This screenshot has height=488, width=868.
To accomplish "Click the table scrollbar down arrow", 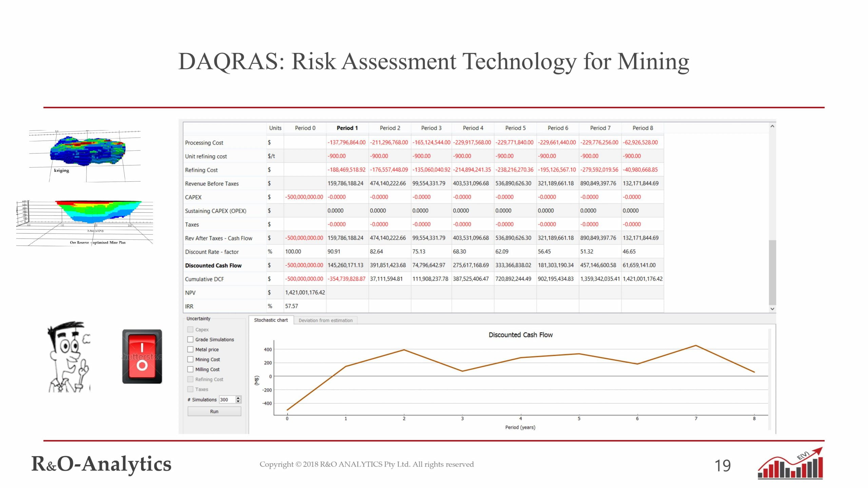I will pos(772,309).
